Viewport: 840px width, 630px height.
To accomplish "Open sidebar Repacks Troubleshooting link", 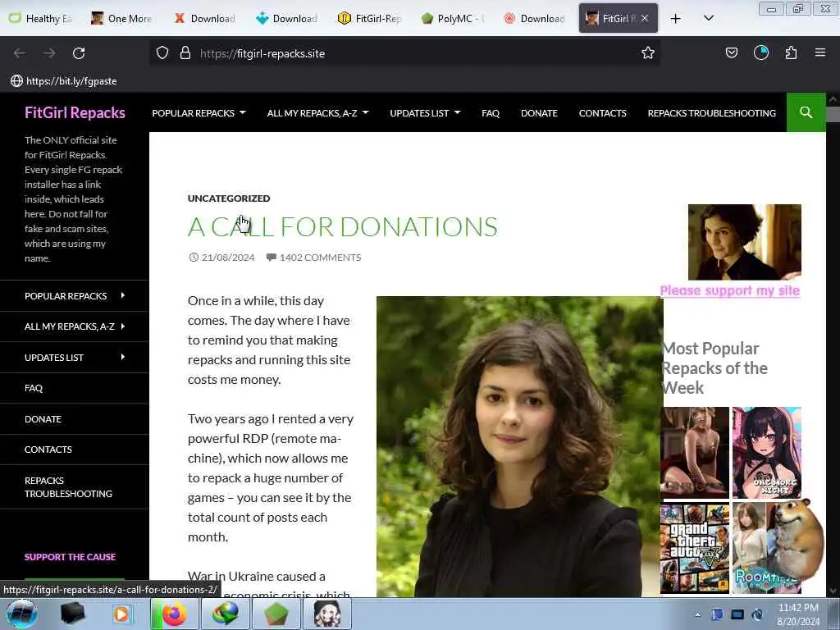I will pyautogui.click(x=69, y=487).
